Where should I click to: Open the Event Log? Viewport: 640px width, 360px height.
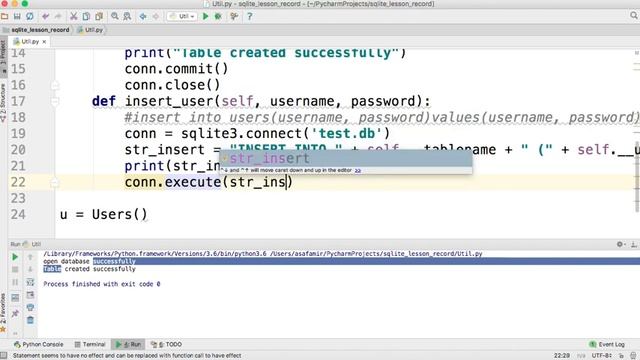(x=607, y=344)
